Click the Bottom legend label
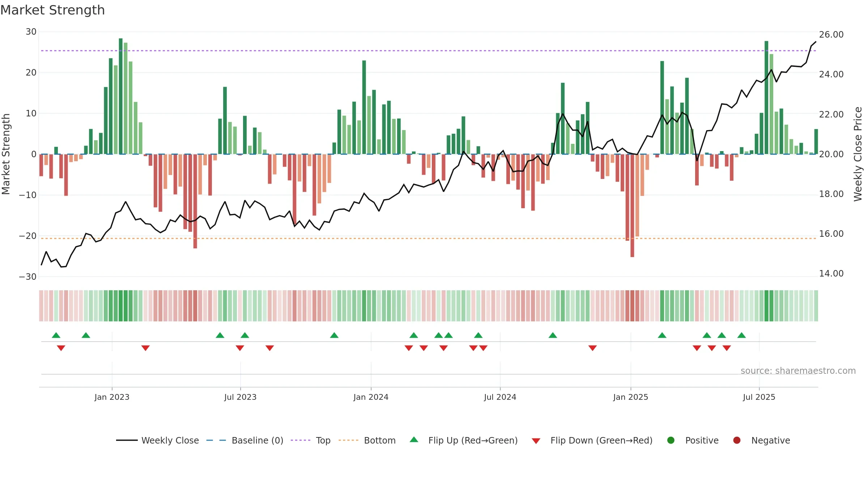 (x=380, y=440)
